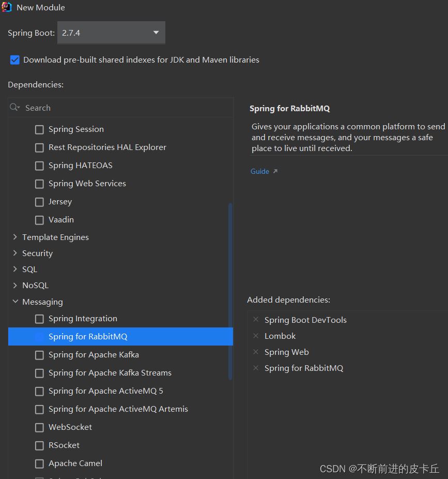Click the external link arrow beside Guide
The height and width of the screenshot is (479, 448).
click(x=275, y=171)
